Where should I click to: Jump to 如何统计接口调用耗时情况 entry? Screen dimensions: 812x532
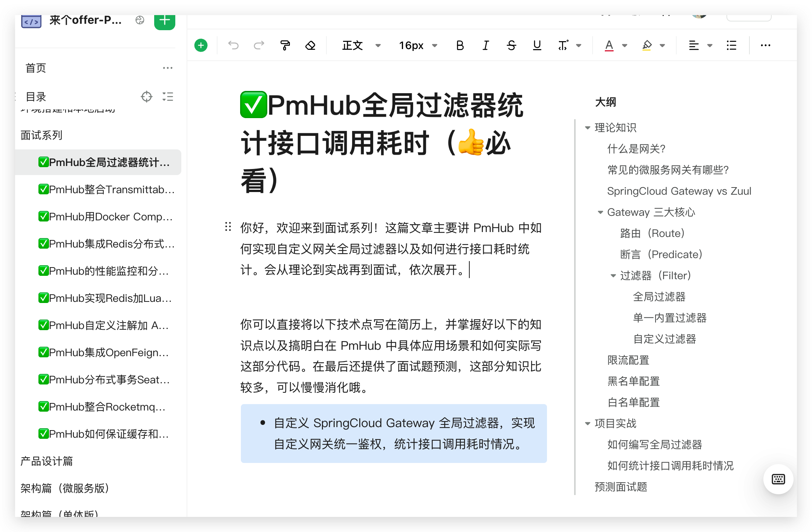click(671, 466)
